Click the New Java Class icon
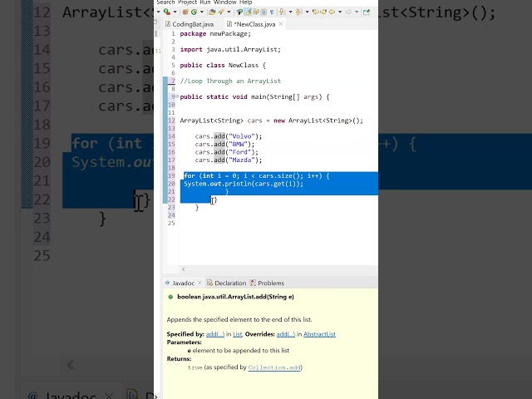532x399 pixels. [194, 12]
